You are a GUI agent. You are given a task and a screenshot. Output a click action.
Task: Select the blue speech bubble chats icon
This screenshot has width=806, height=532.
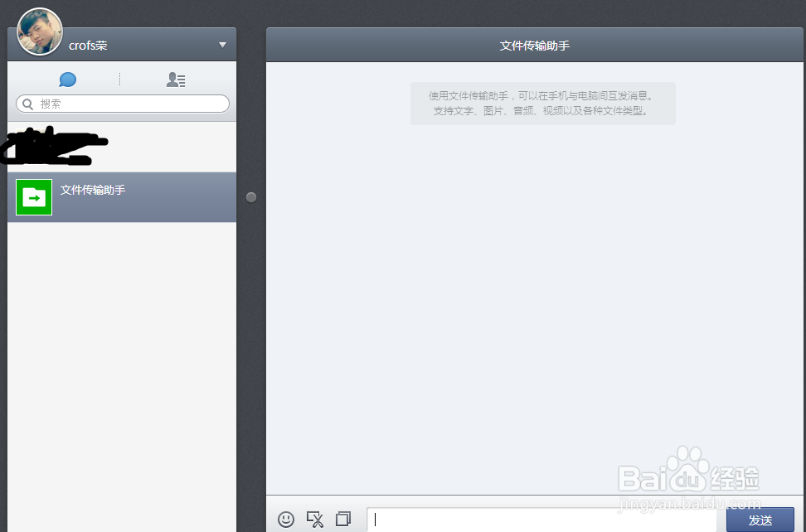click(x=67, y=80)
